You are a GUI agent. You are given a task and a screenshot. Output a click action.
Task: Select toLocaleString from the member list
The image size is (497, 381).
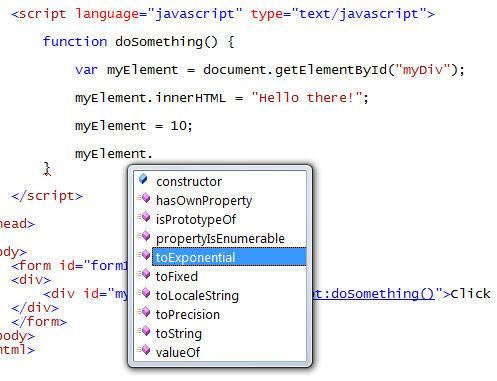(197, 296)
